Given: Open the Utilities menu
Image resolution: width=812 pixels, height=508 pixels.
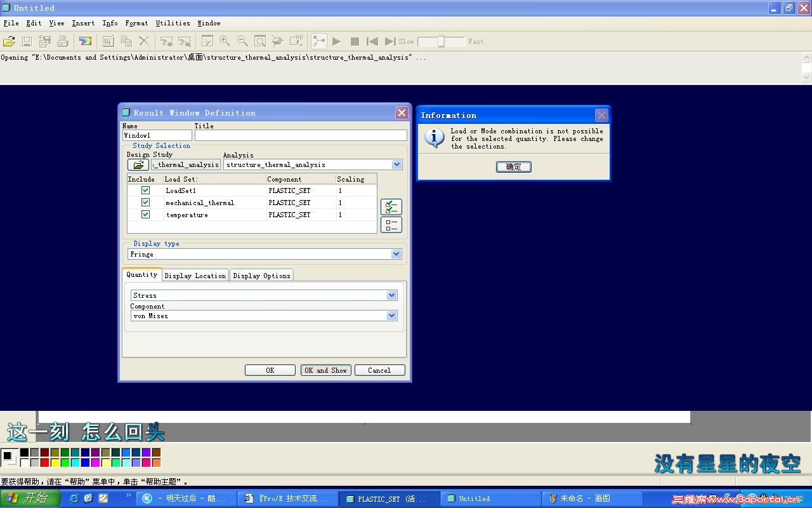Looking at the screenshot, I should (173, 23).
